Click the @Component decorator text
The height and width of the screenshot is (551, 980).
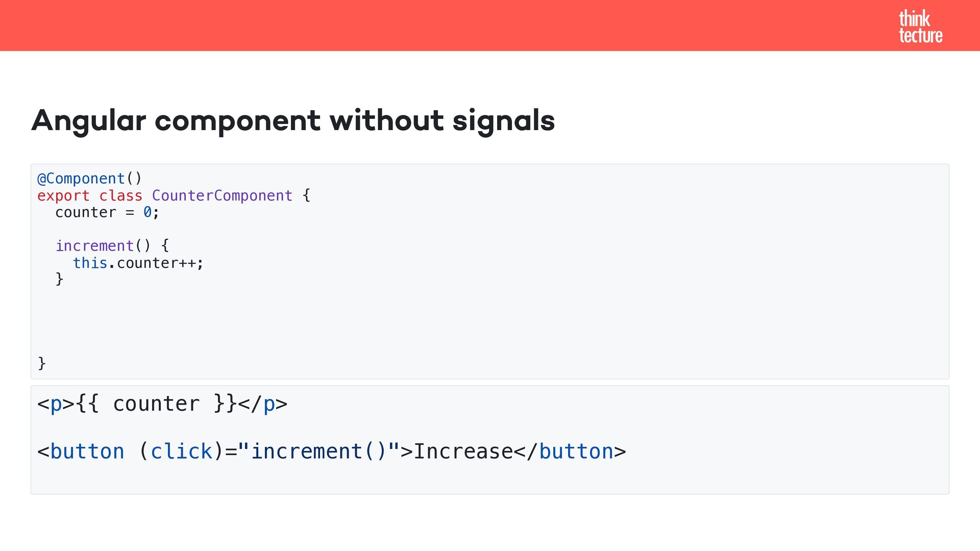pos(81,179)
